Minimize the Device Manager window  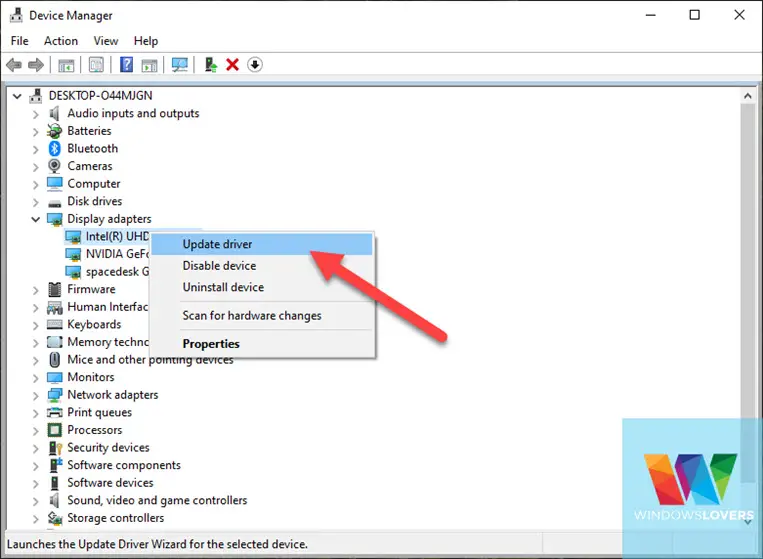[x=651, y=15]
